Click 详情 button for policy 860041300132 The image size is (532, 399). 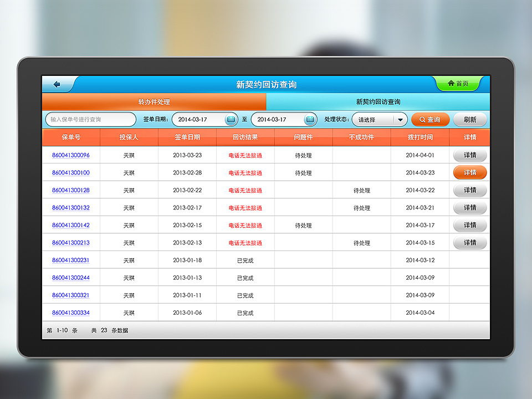tap(470, 208)
